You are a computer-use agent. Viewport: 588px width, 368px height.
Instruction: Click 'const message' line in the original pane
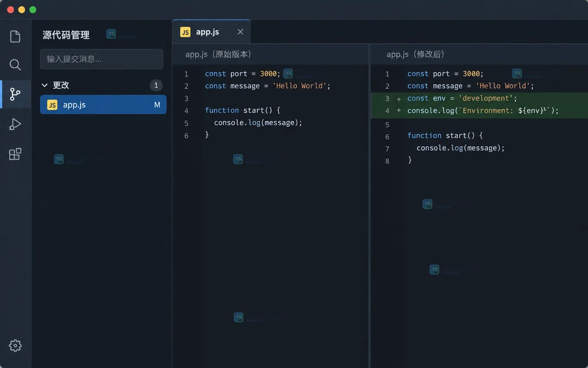268,86
